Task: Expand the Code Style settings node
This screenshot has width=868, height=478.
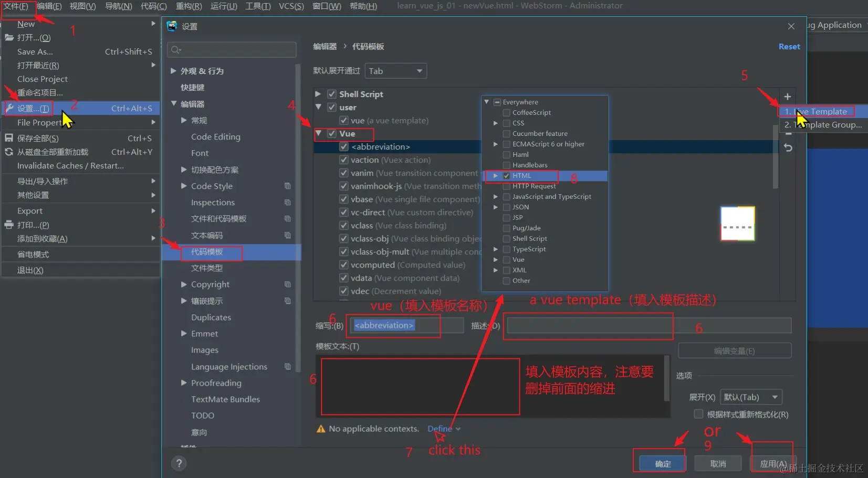Action: (x=184, y=186)
